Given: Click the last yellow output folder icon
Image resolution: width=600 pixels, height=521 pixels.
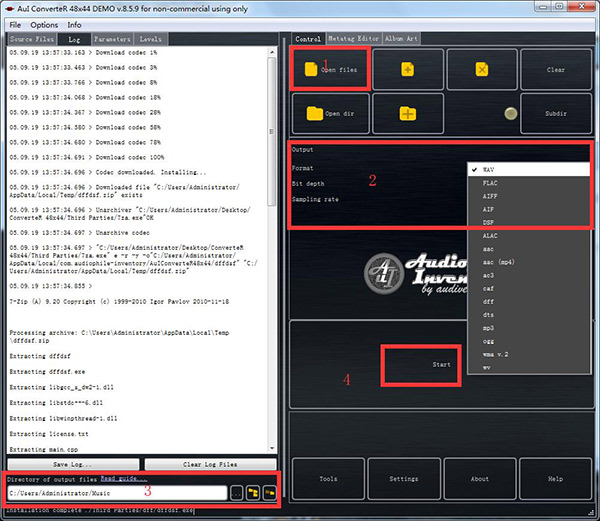Looking at the screenshot, I should pyautogui.click(x=269, y=493).
